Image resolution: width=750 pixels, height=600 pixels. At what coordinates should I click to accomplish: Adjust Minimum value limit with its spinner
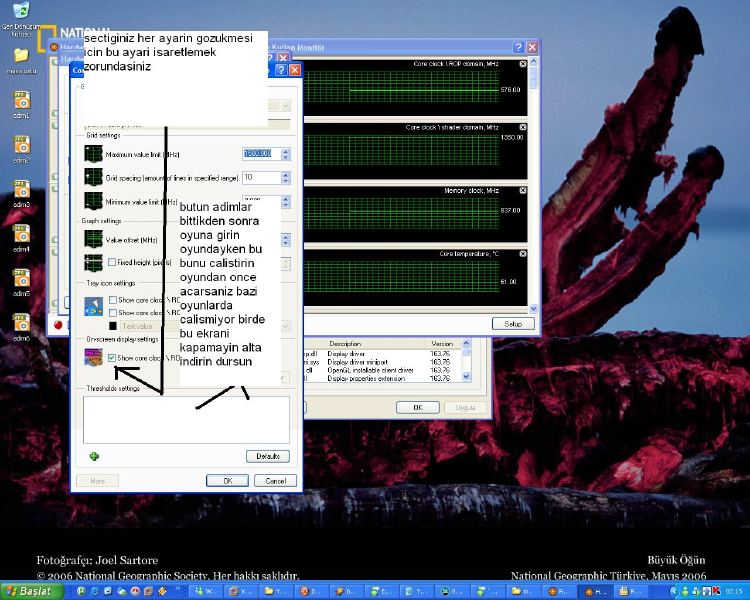pyautogui.click(x=286, y=201)
